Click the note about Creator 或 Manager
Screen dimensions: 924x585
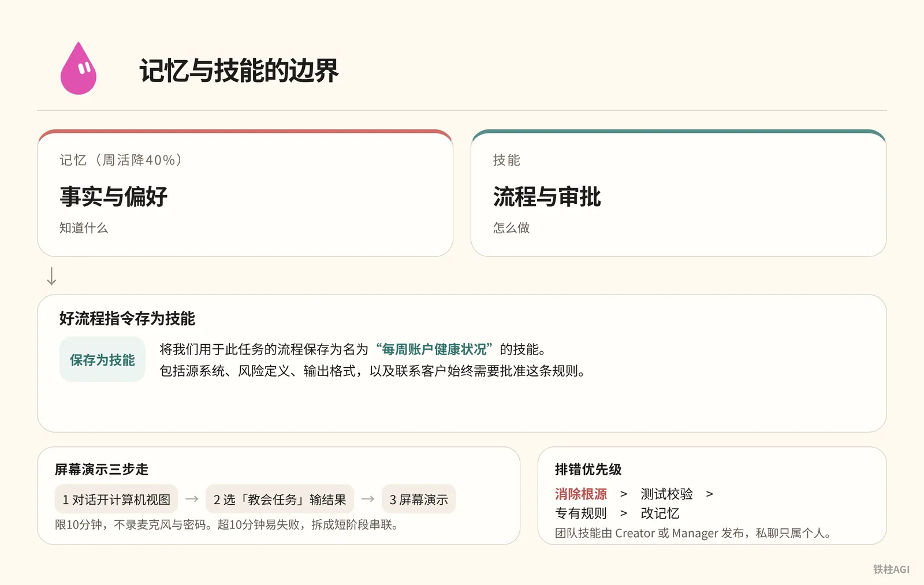point(695,533)
